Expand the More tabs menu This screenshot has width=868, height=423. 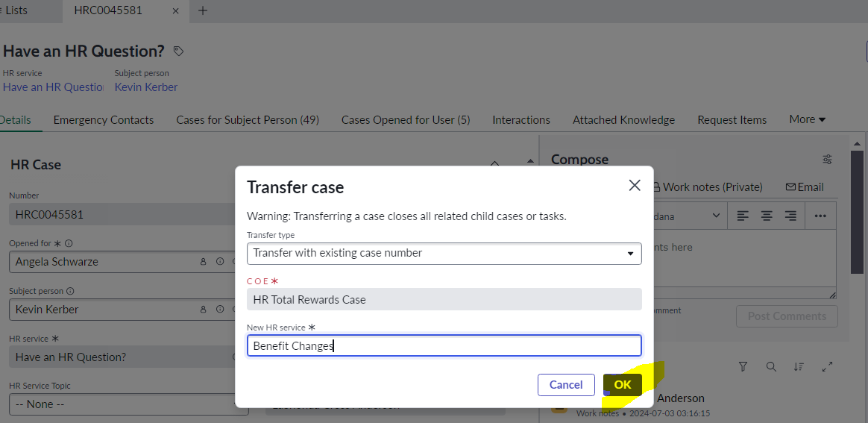tap(807, 119)
